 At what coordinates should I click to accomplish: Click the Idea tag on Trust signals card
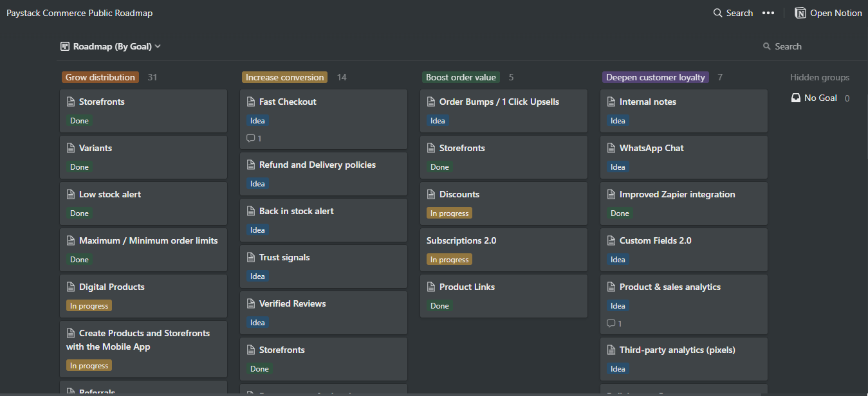[257, 276]
